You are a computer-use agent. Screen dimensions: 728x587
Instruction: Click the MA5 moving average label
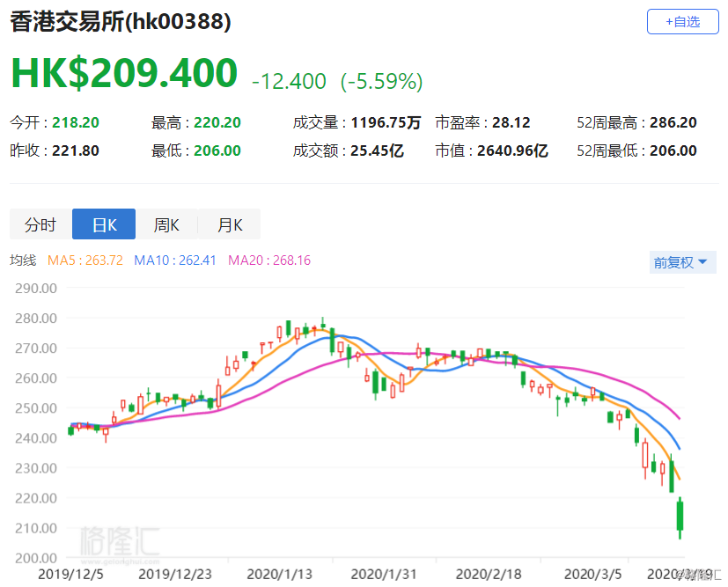click(x=85, y=260)
